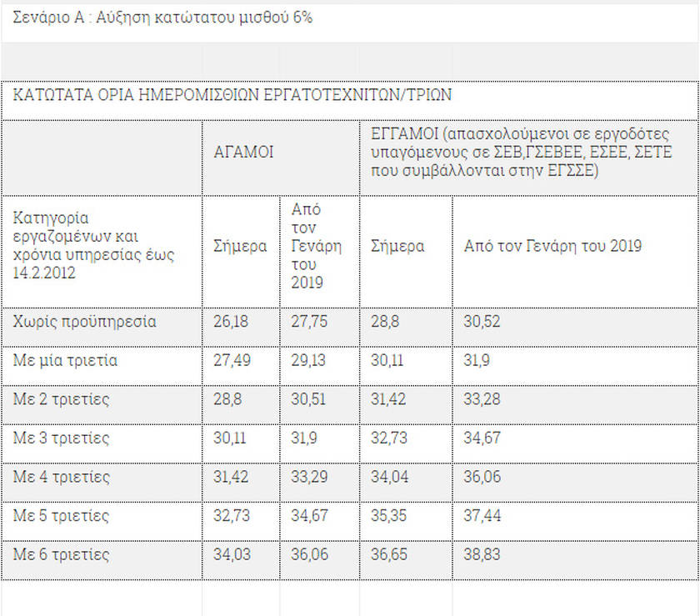The height and width of the screenshot is (616, 700).
Task: Select the 'Με 4 τριετίες' row label
Action: (61, 477)
